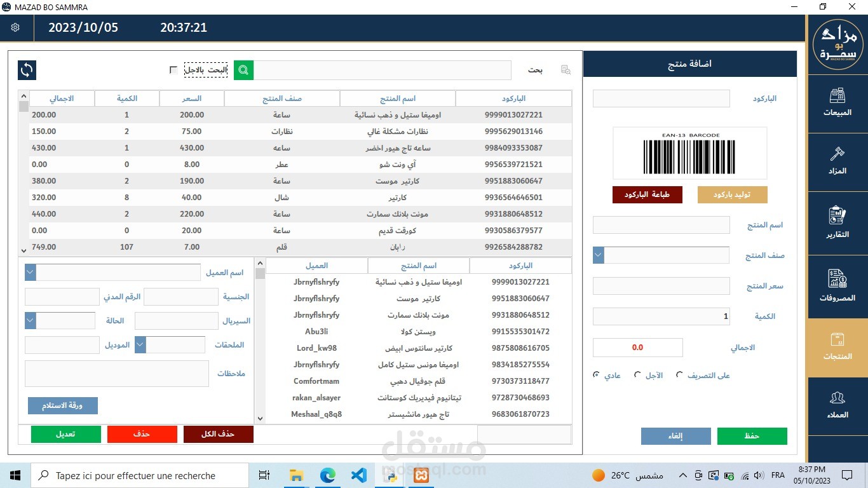Select the المنتجات sidebar tab
This screenshot has width=868, height=488.
pyautogui.click(x=837, y=348)
